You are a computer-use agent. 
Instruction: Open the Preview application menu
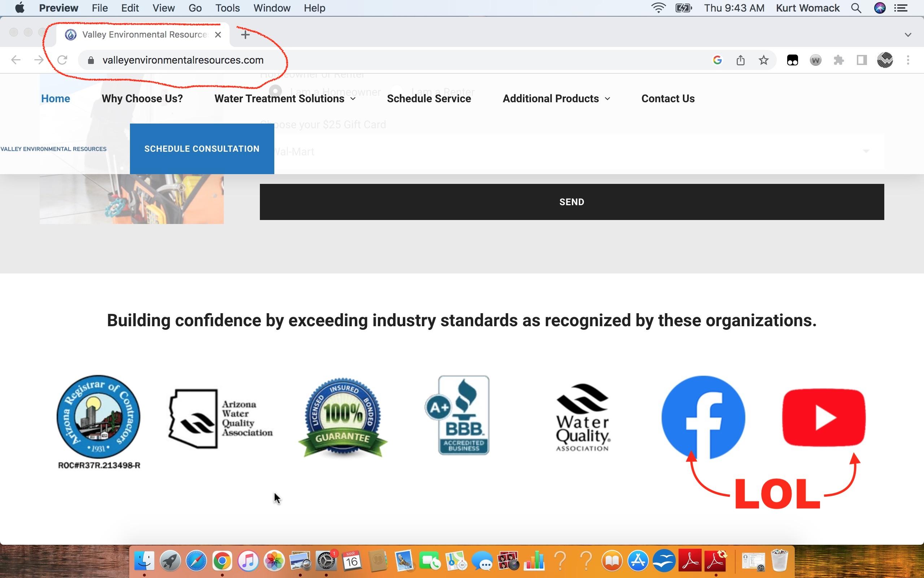coord(58,8)
